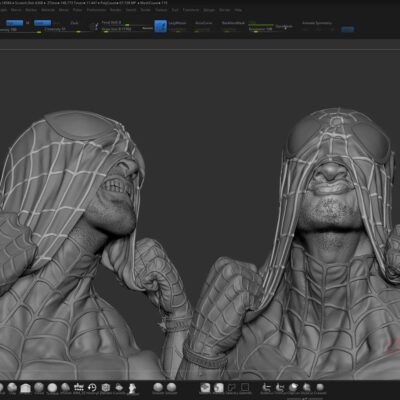This screenshot has width=400, height=400.
Task: Click the clock-like icon in bottom shelf
Action: pyautogui.click(x=92, y=387)
